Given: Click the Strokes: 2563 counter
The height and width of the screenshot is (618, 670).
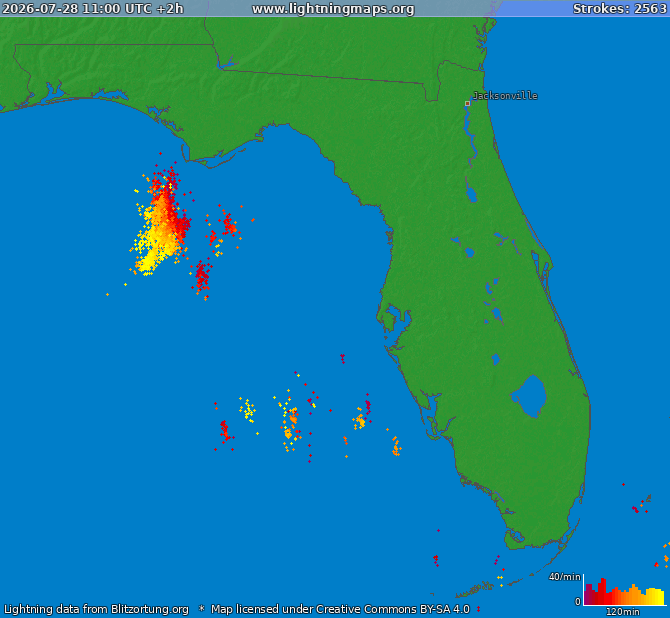Looking at the screenshot, I should [619, 9].
